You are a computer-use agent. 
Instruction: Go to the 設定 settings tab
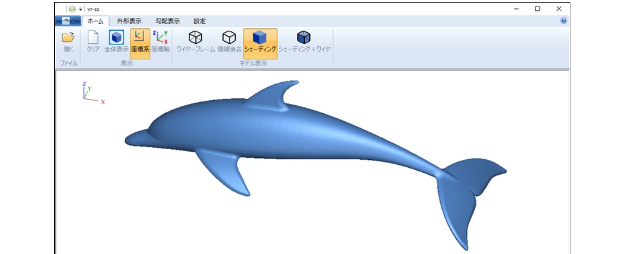[199, 21]
